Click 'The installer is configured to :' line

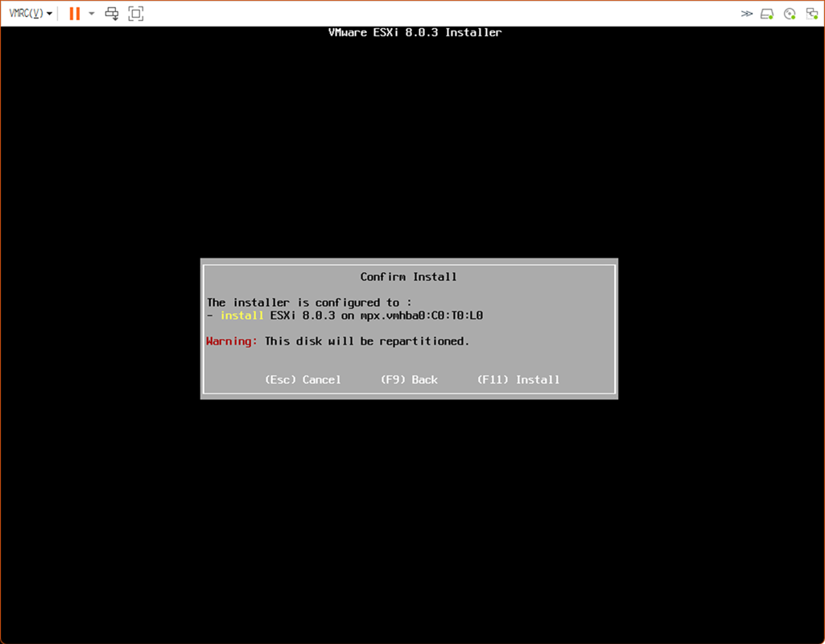(309, 303)
